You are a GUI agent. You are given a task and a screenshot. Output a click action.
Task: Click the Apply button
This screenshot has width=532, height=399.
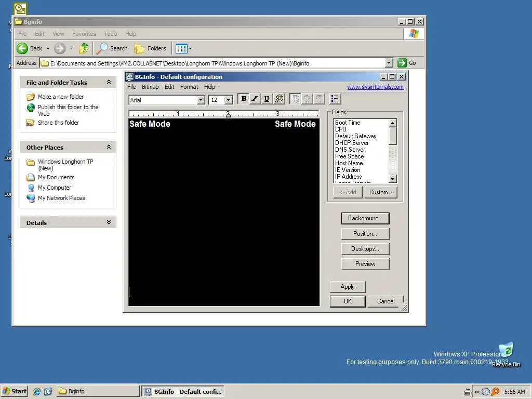tap(348, 287)
